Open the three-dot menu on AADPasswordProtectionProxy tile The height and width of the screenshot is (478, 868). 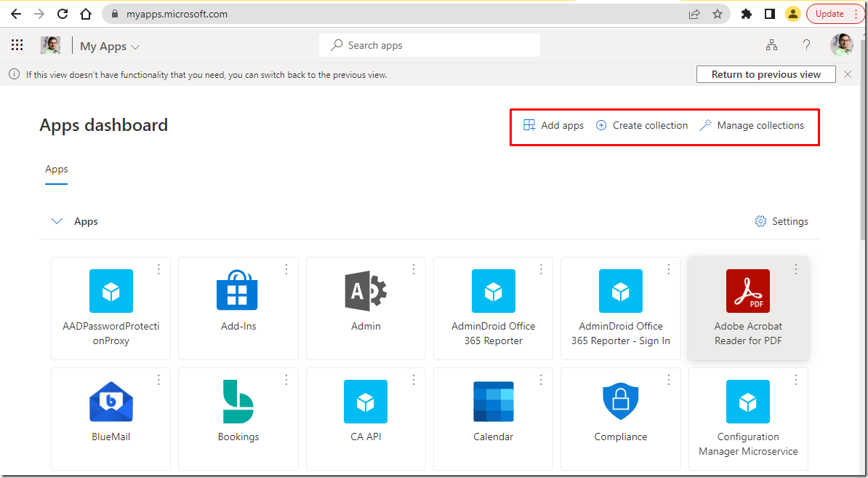(x=158, y=268)
